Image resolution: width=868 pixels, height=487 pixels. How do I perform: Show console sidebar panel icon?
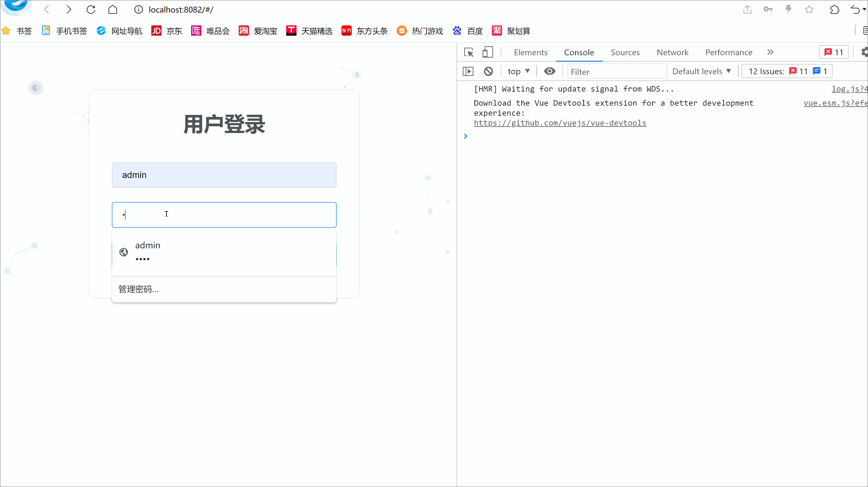tap(468, 71)
